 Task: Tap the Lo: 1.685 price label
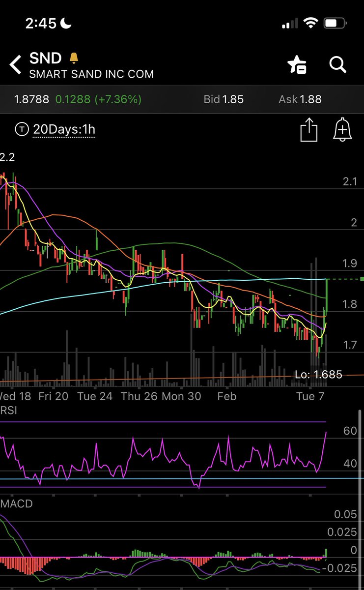point(318,375)
